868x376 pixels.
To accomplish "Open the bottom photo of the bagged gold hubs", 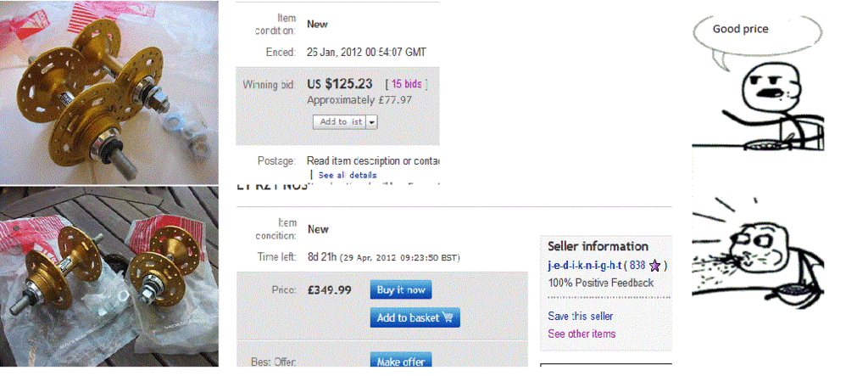I will tap(109, 276).
